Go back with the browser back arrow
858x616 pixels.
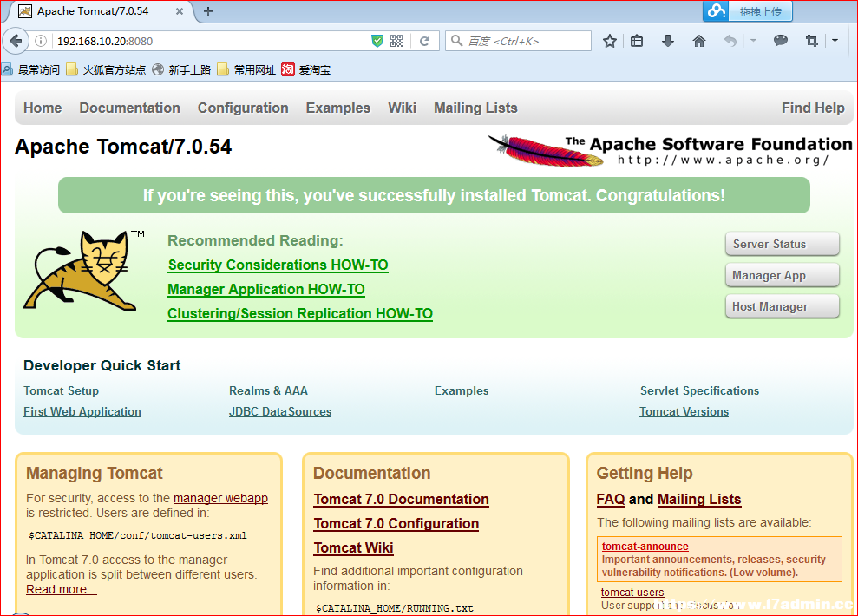click(x=16, y=41)
